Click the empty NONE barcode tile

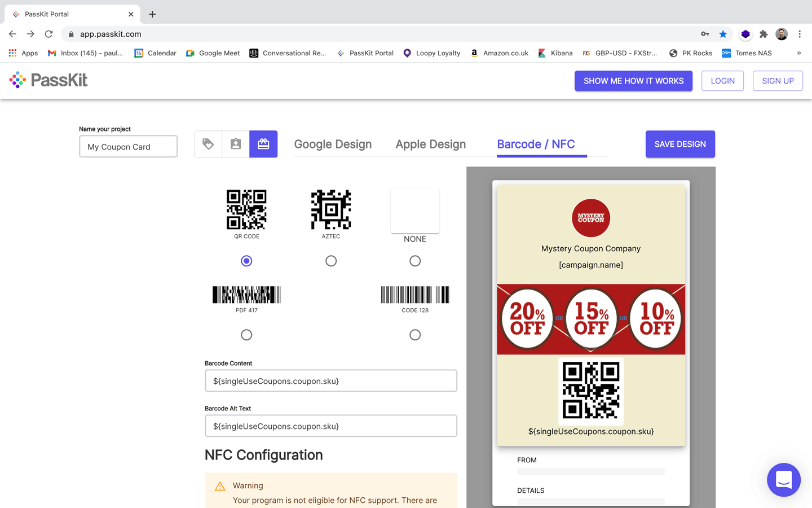point(415,210)
